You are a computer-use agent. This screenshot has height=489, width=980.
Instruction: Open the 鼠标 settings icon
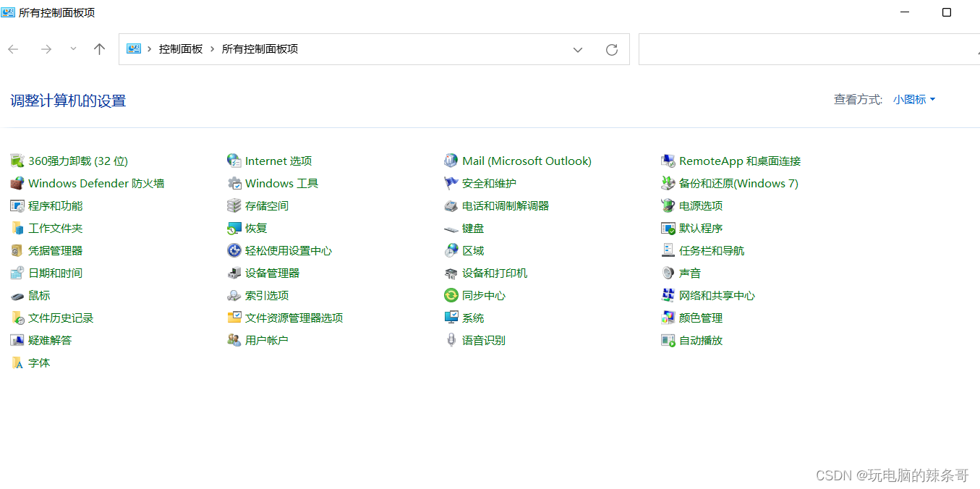(x=17, y=295)
